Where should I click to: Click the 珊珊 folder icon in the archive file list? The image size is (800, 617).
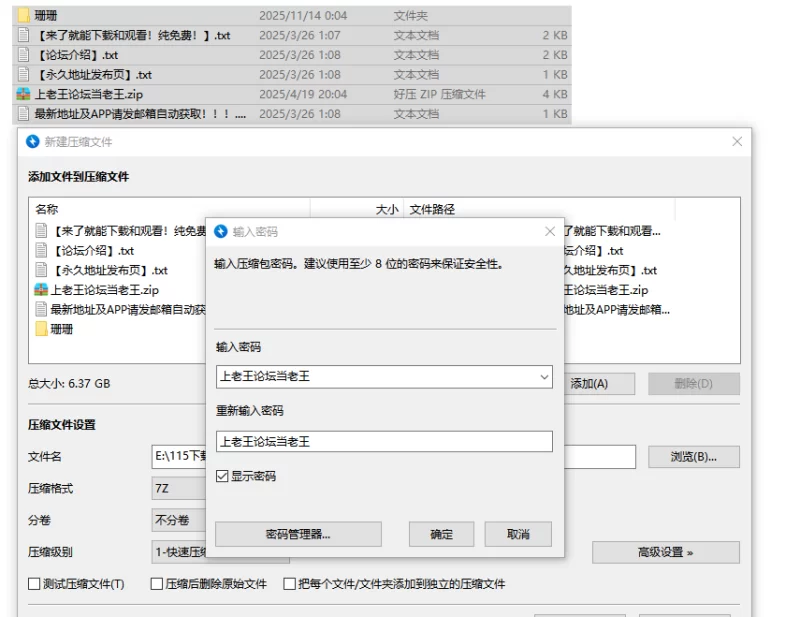point(42,329)
